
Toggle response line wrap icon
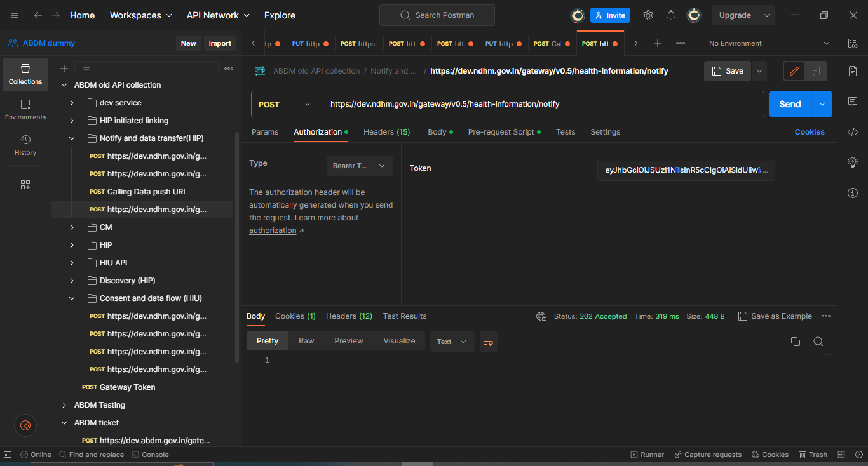click(489, 342)
